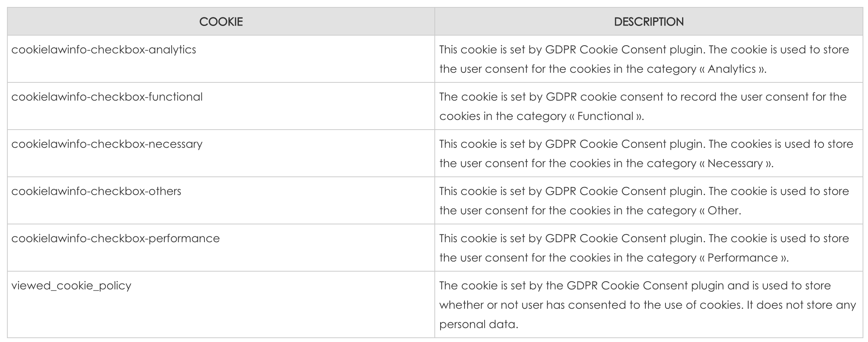Click the COOKIE column header
The height and width of the screenshot is (342, 868).
coord(221,22)
